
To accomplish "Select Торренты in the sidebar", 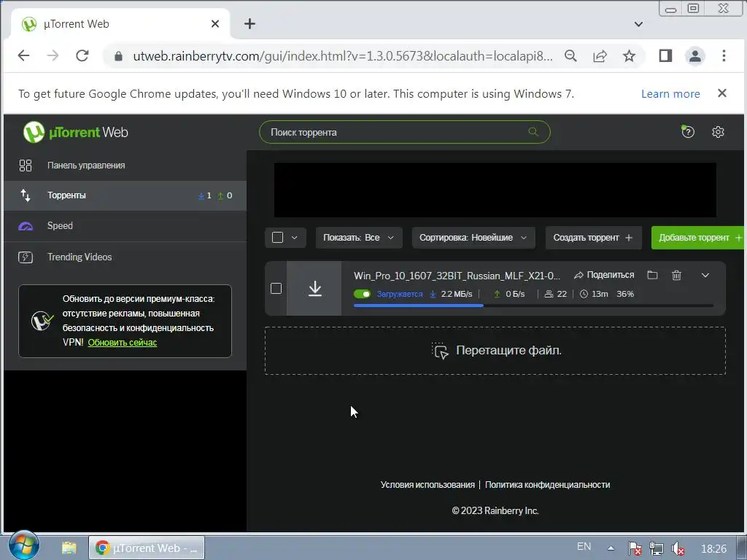I will 125,195.
